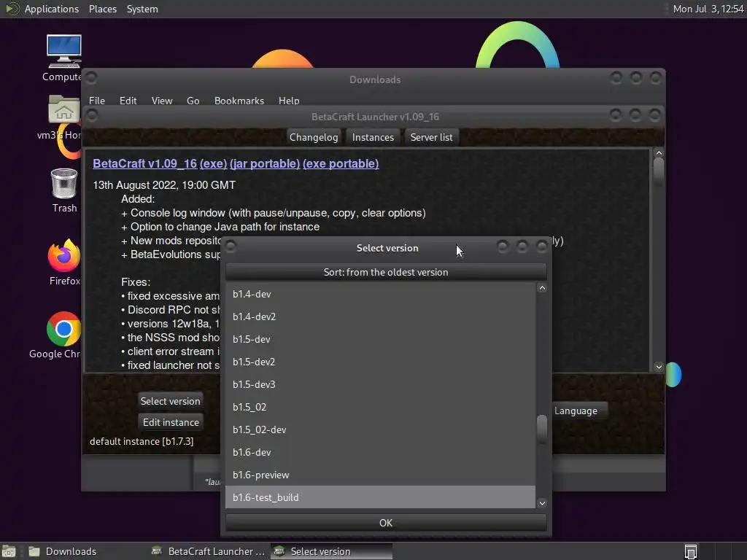Click the show desktop icon in bottom panel

click(x=9, y=551)
